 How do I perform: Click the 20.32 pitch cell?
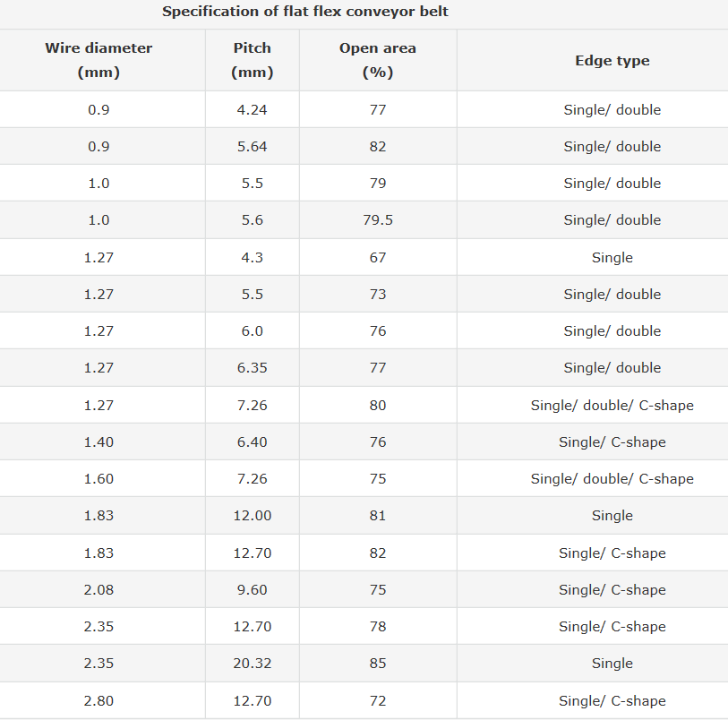click(253, 663)
